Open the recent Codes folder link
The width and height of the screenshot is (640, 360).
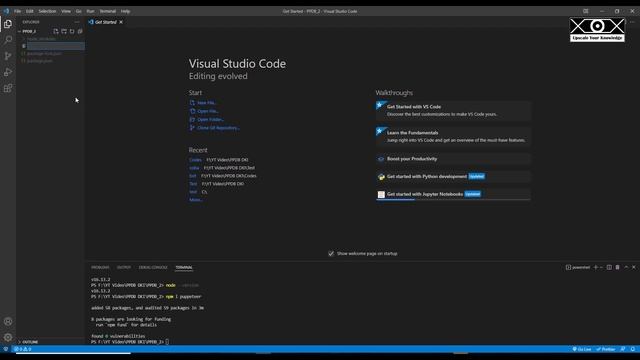(195, 160)
